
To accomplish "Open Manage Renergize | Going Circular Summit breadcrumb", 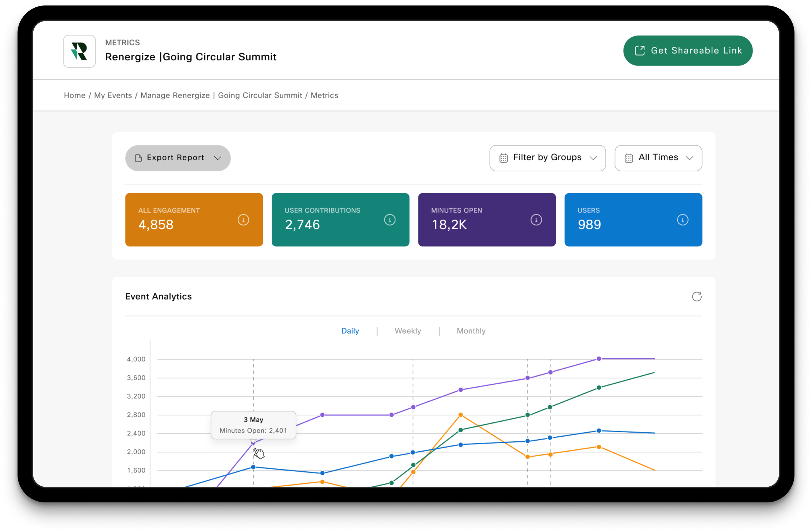I will (x=221, y=95).
